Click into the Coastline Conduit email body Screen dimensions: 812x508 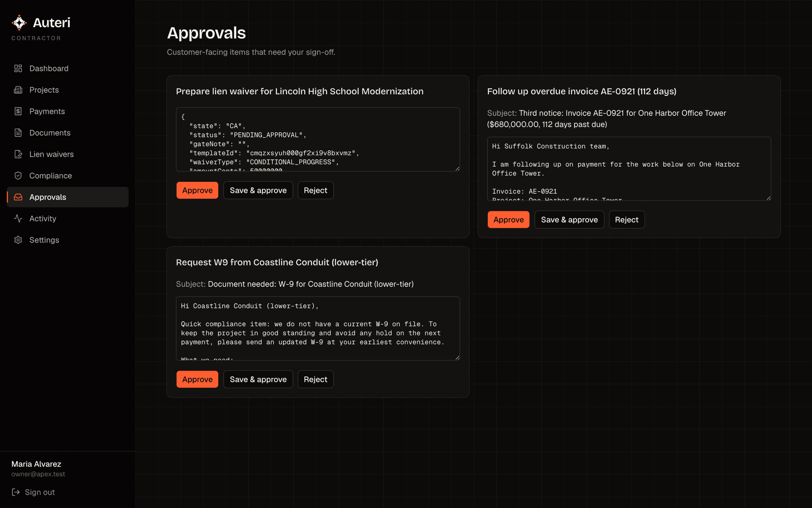tap(318, 328)
